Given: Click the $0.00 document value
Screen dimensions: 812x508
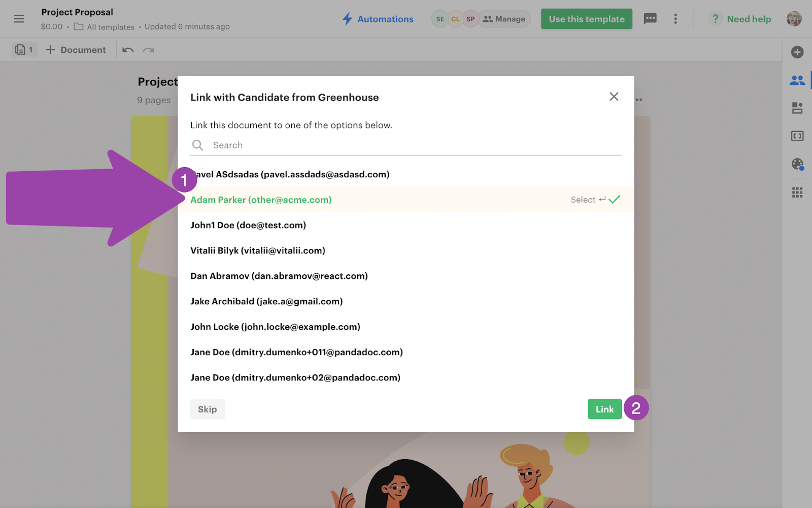Looking at the screenshot, I should point(52,26).
